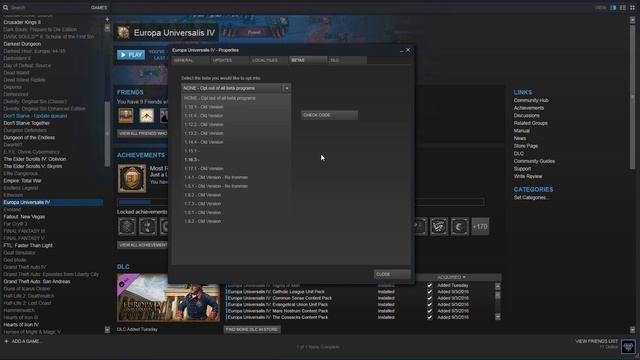Click the DLC list scroll down arrow
This screenshot has height=360, width=640.
[498, 317]
